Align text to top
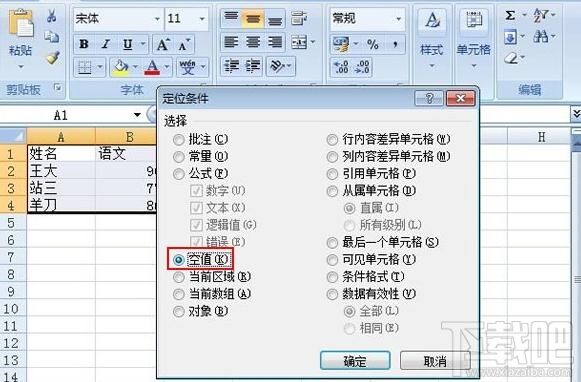Viewport: 581px width, 382px height. 231,18
